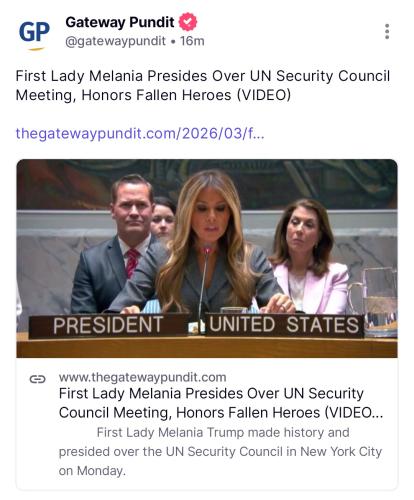This screenshot has height=500, width=414.
Task: Open the 16m post timestamp
Action: (x=192, y=41)
